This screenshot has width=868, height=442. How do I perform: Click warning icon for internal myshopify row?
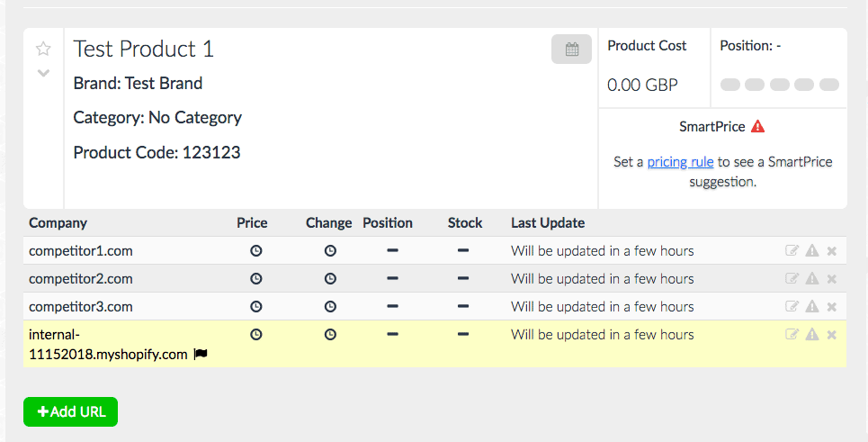(812, 335)
